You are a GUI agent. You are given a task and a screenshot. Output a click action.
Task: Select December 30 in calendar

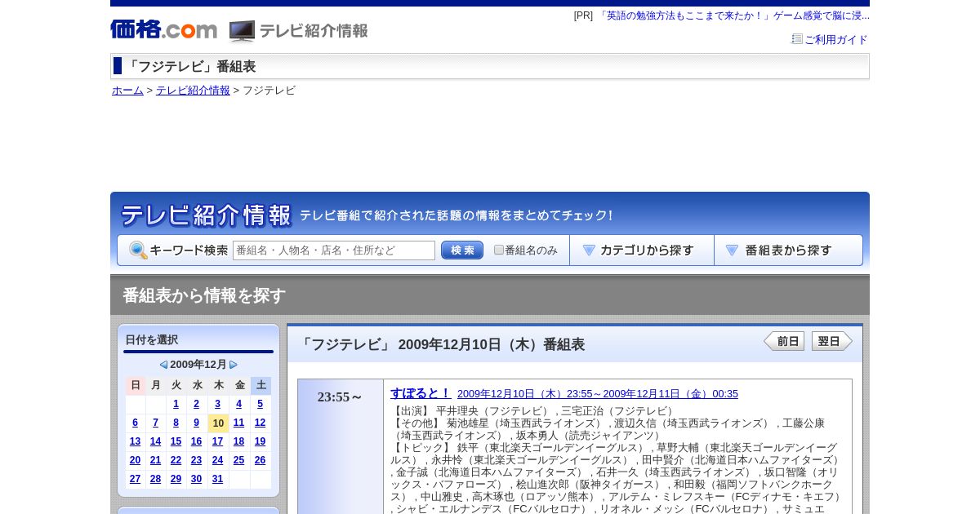tap(196, 479)
